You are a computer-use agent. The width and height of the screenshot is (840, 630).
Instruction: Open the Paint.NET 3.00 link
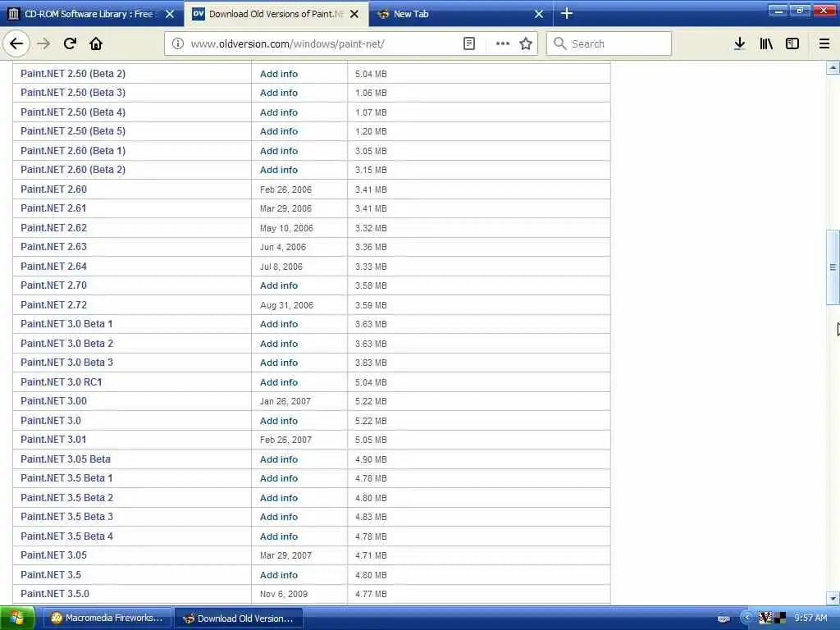click(53, 401)
